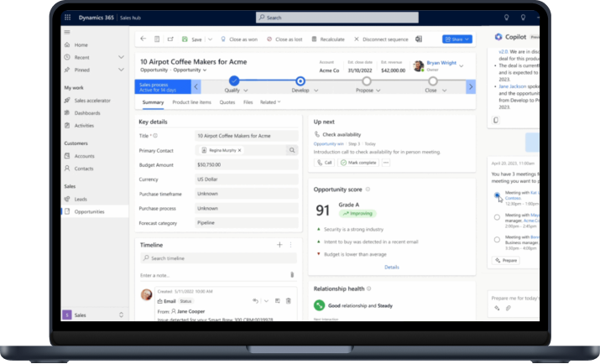Click the Close stage circle
The width and height of the screenshot is (600, 364).
(x=433, y=81)
